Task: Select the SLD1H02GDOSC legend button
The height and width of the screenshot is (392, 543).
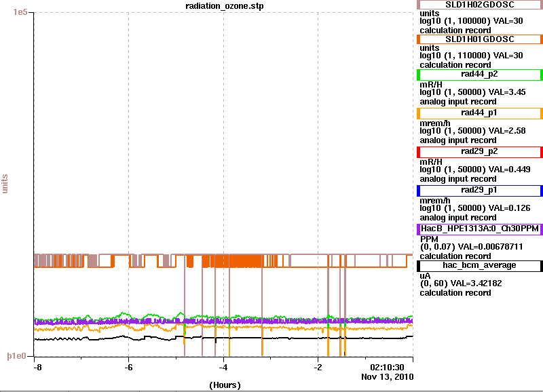Action: pos(480,5)
